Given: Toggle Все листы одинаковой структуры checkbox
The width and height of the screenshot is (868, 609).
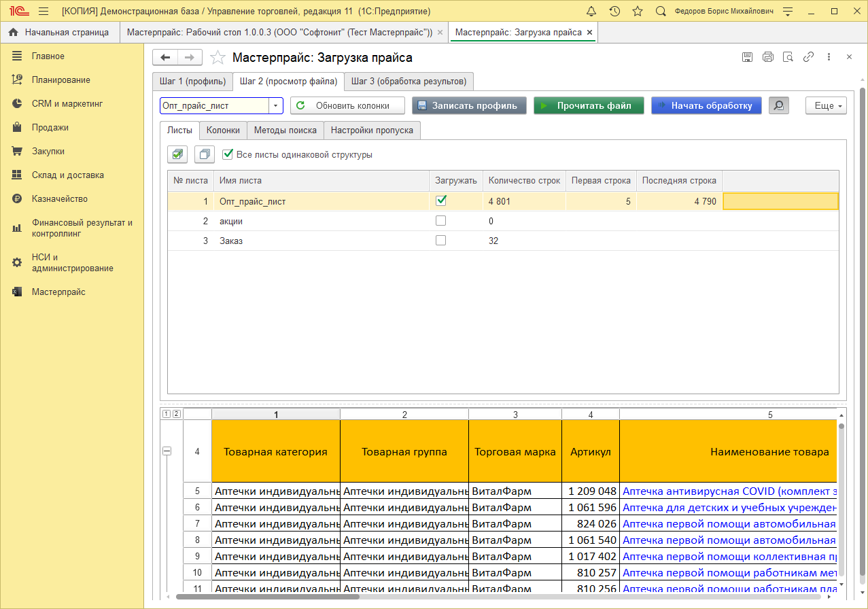Looking at the screenshot, I should [x=228, y=154].
